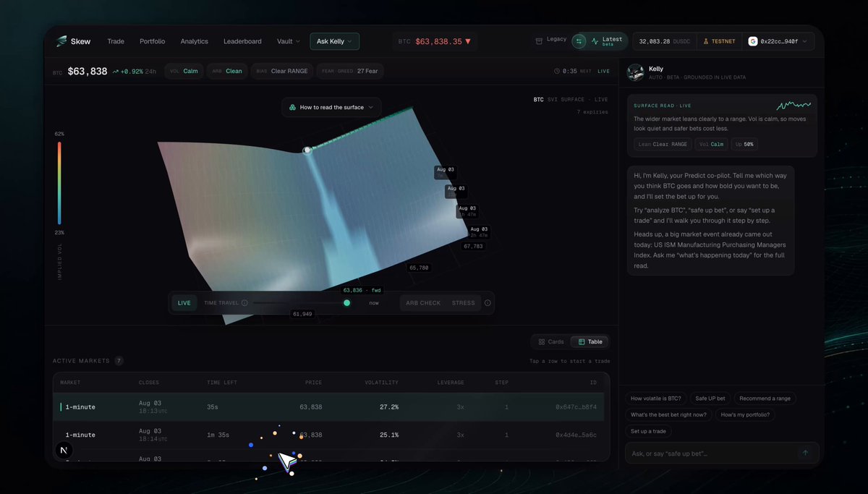The height and width of the screenshot is (494, 868).
Task: Go to the Leaderboard tab
Action: pos(242,41)
